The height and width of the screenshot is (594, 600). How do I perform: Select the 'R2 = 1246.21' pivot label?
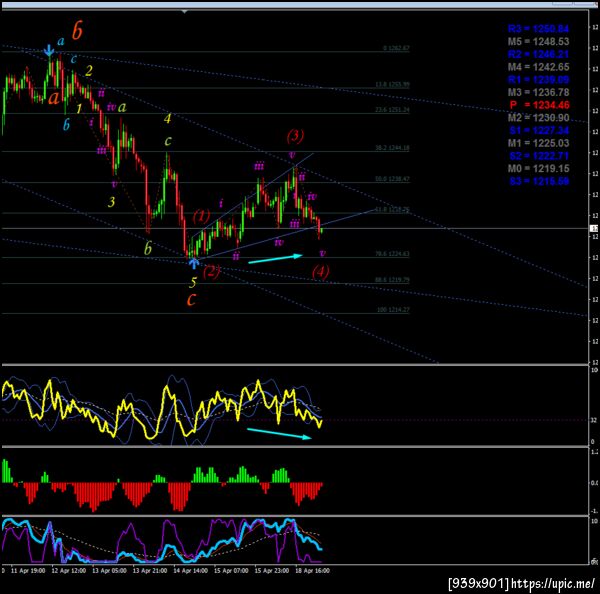coord(538,54)
